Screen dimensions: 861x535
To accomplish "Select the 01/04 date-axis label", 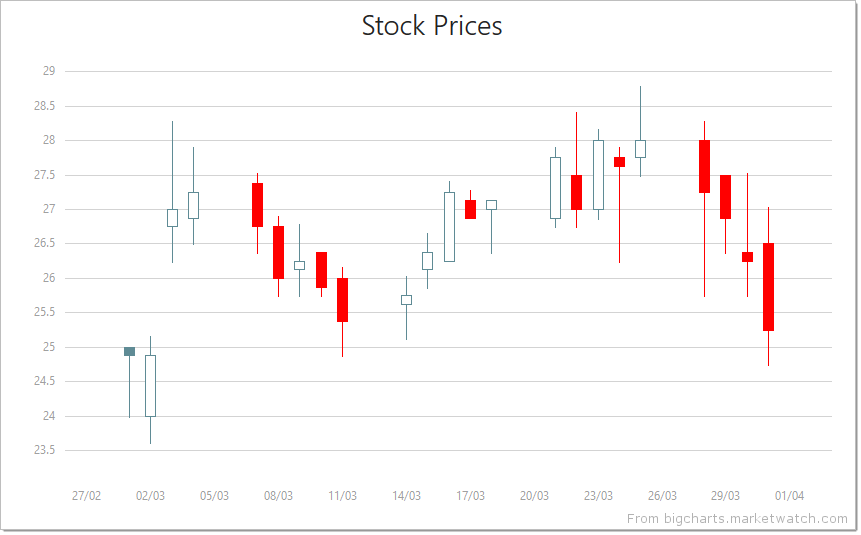I will tap(789, 496).
